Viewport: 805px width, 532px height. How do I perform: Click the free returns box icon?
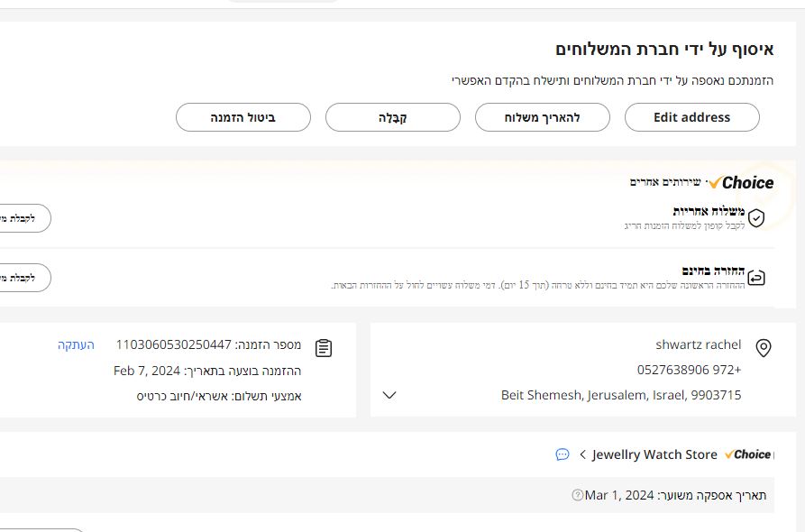pos(756,277)
